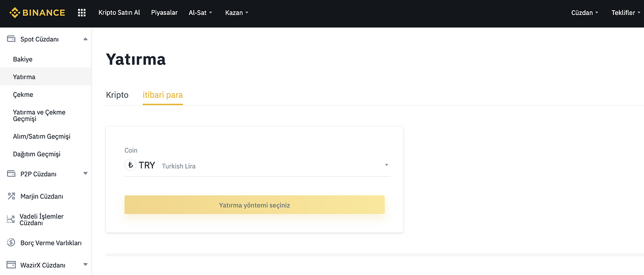Viewport: 644px width, 275px height.
Task: Click the Marjin Cüzdanı percent icon
Action: click(x=11, y=196)
